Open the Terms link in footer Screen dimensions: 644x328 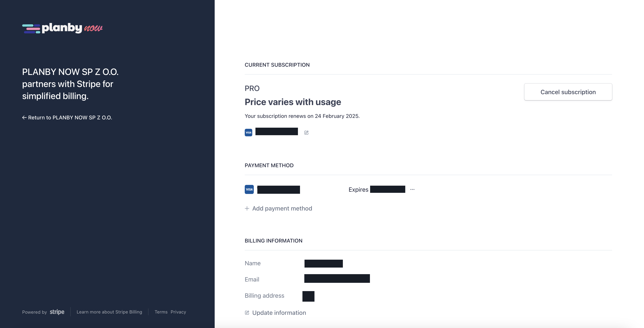pos(161,312)
